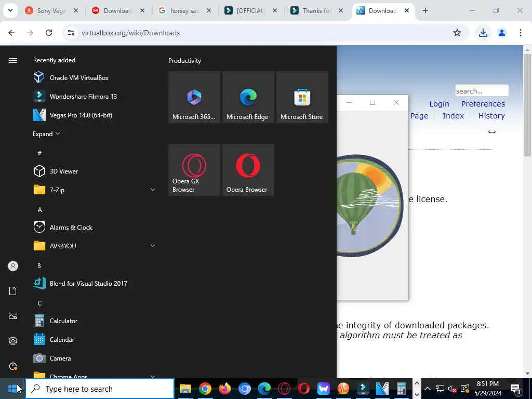Image resolution: width=532 pixels, height=399 pixels.
Task: Open Pictures from Start sidebar
Action: (x=13, y=316)
